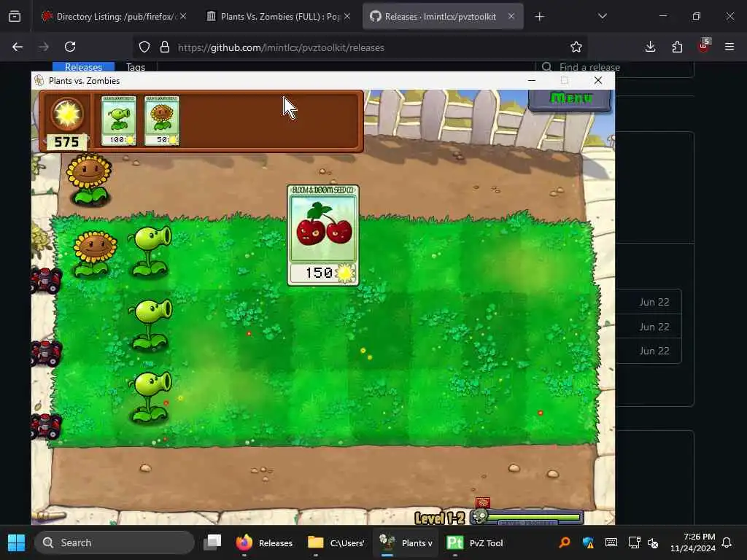Image resolution: width=747 pixels, height=560 pixels.
Task: Focus the Find a release search field
Action: pyautogui.click(x=614, y=67)
